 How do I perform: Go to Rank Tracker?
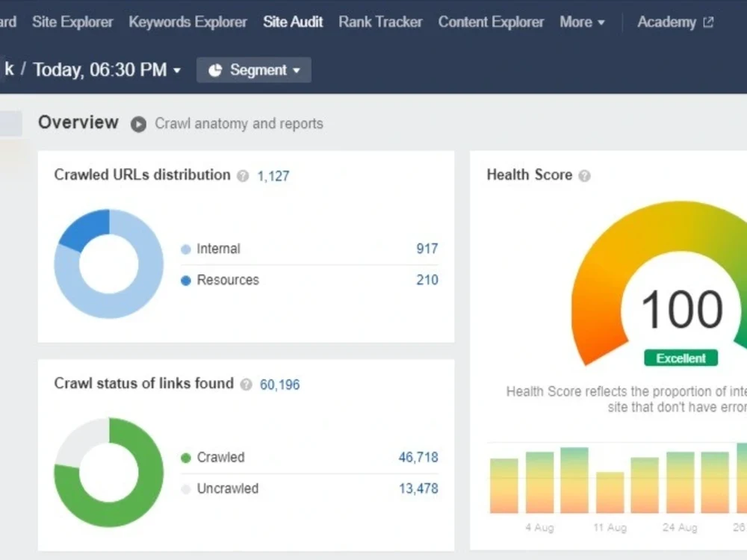(x=380, y=22)
